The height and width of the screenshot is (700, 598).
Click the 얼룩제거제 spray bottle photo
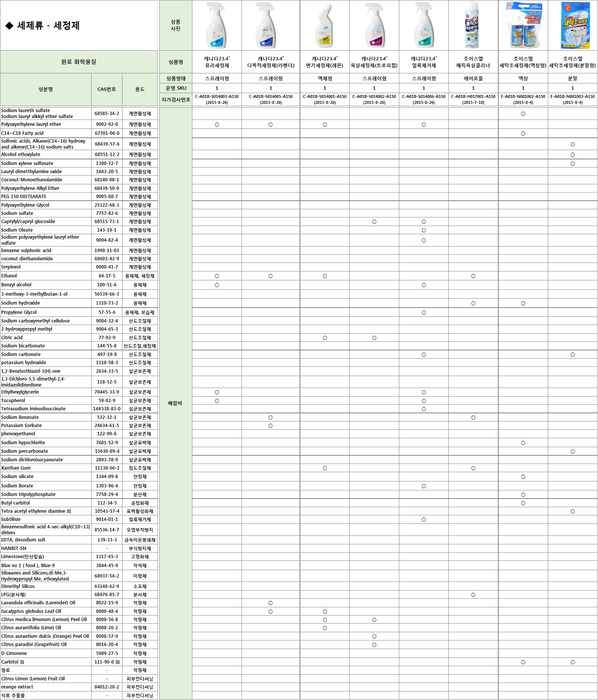point(423,25)
